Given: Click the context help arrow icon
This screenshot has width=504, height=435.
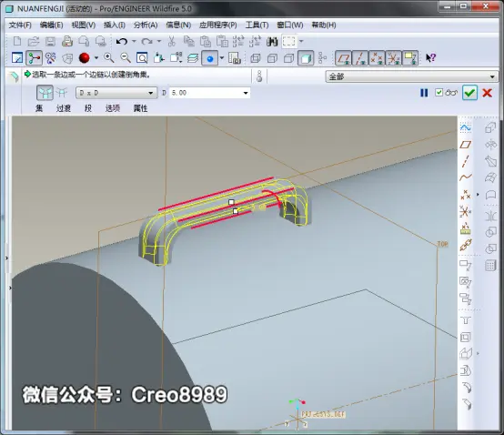Looking at the screenshot, I should click(x=430, y=58).
